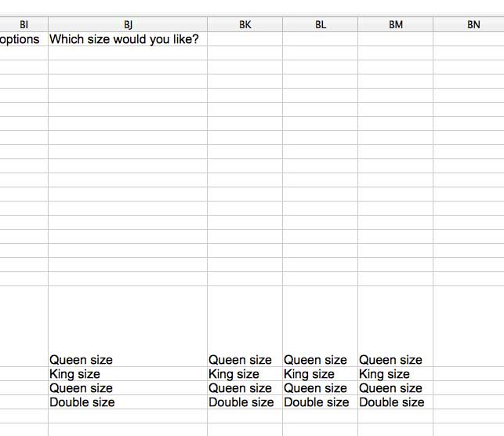
Task: Click the "options" cell in column BI
Action: point(24,39)
